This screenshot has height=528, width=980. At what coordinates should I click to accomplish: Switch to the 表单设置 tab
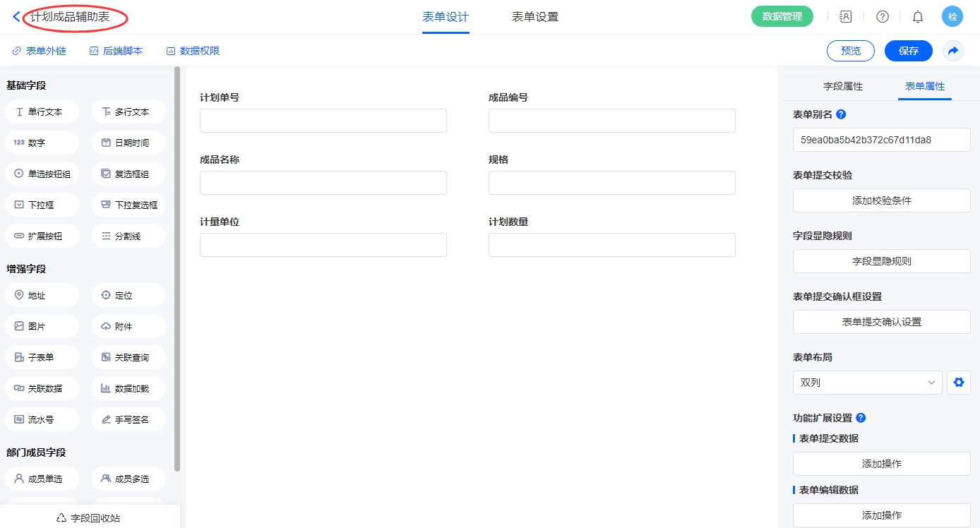(x=534, y=17)
